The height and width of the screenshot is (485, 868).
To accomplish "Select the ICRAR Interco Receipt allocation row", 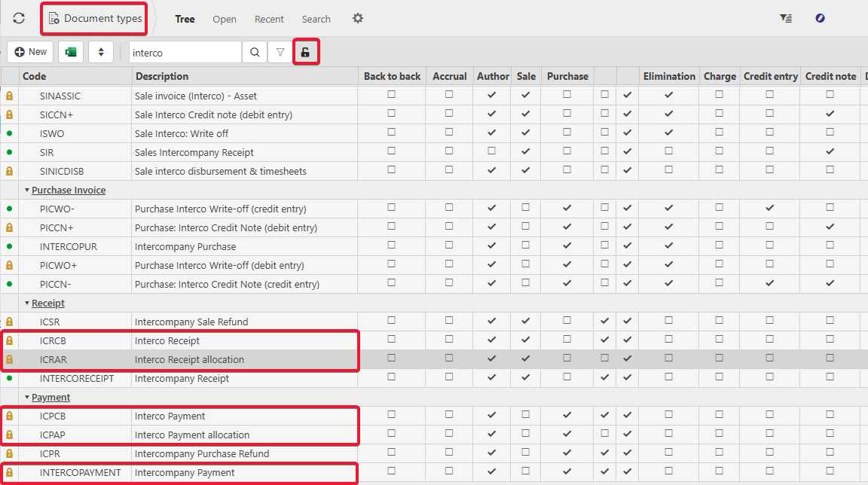I will click(434, 359).
